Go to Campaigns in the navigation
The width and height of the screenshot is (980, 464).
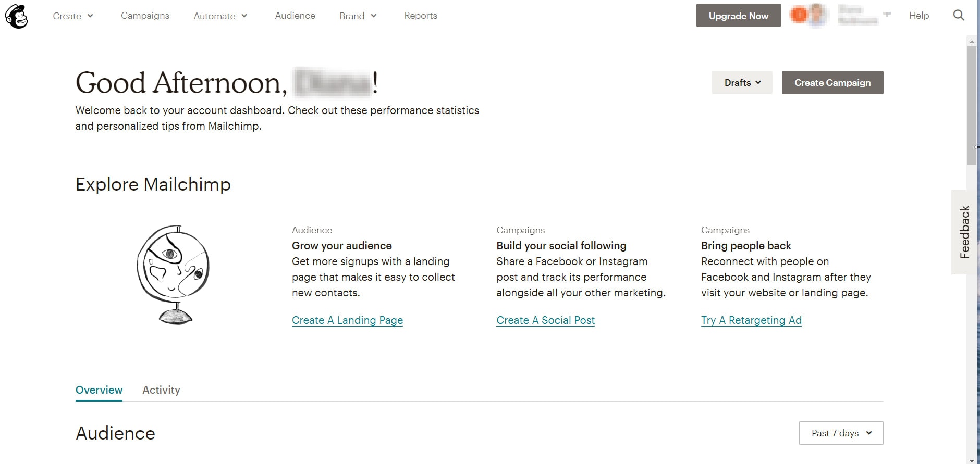pos(145,16)
